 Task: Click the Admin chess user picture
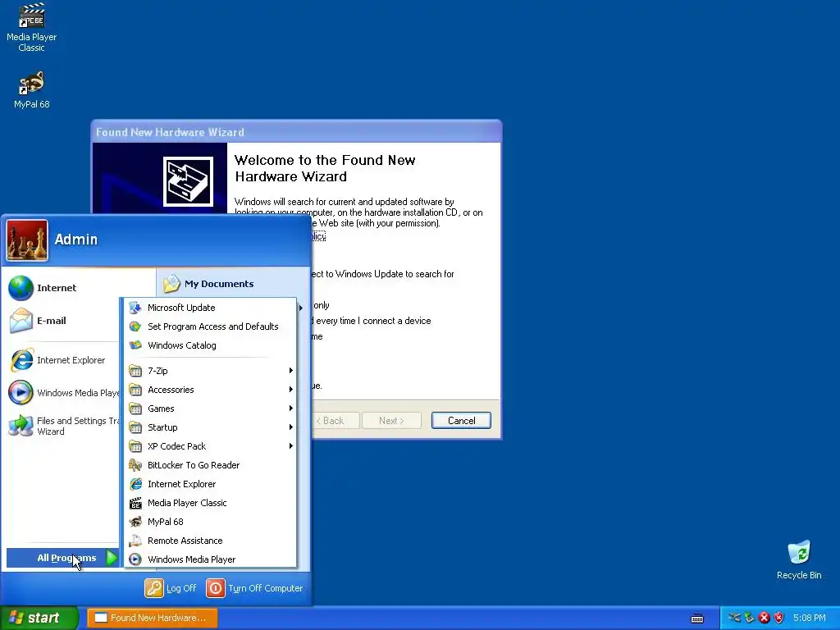(27, 240)
